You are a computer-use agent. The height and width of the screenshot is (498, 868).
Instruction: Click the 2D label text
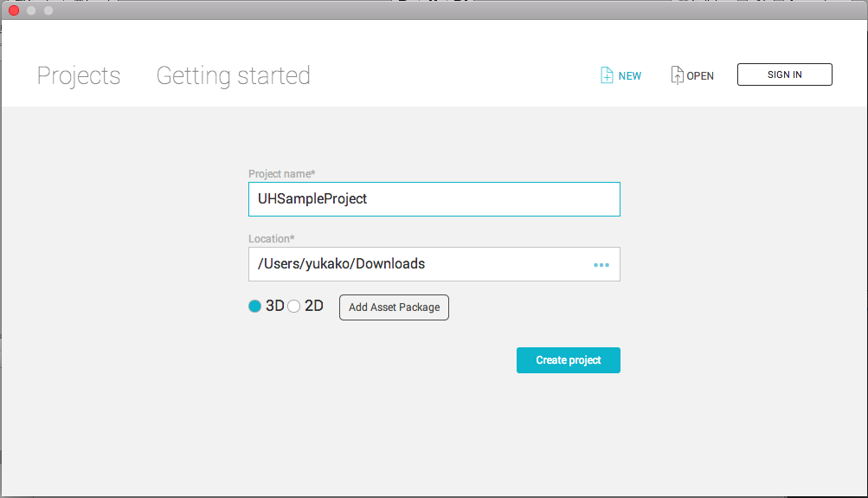pos(314,306)
